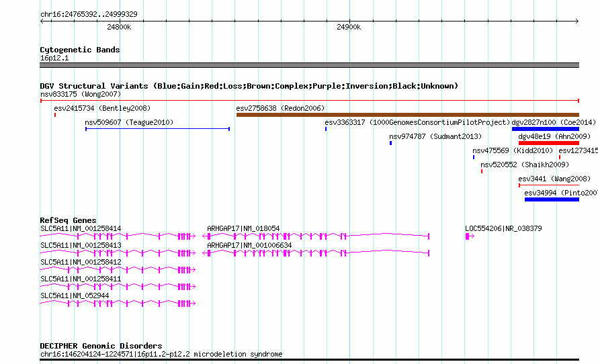Click the blue dgv2827n100 gain bar

click(546, 129)
